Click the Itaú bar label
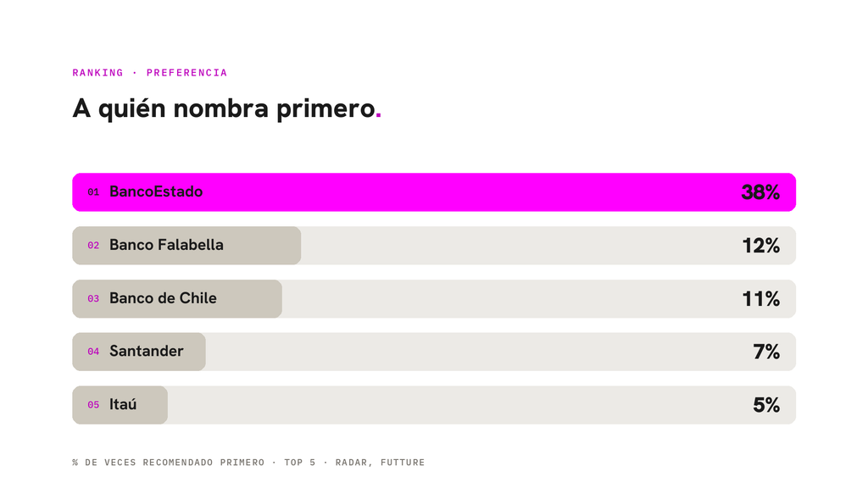This screenshot has height=488, width=868. [x=123, y=404]
